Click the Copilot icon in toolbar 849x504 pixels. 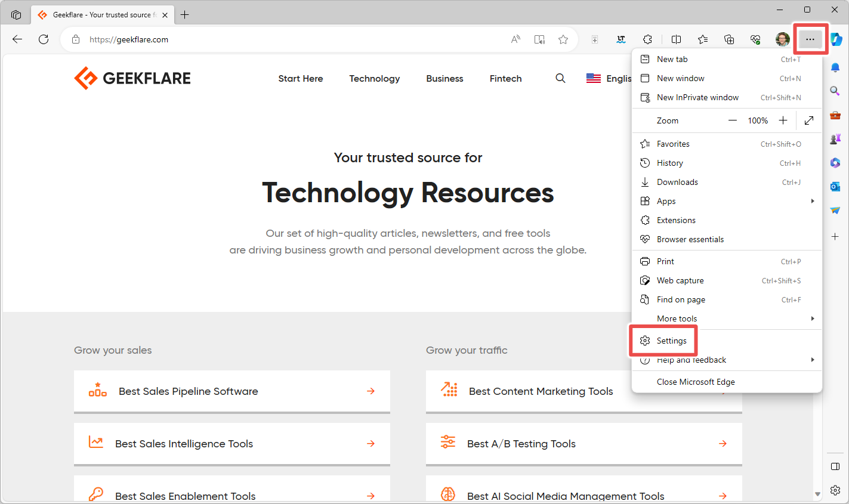coord(836,39)
